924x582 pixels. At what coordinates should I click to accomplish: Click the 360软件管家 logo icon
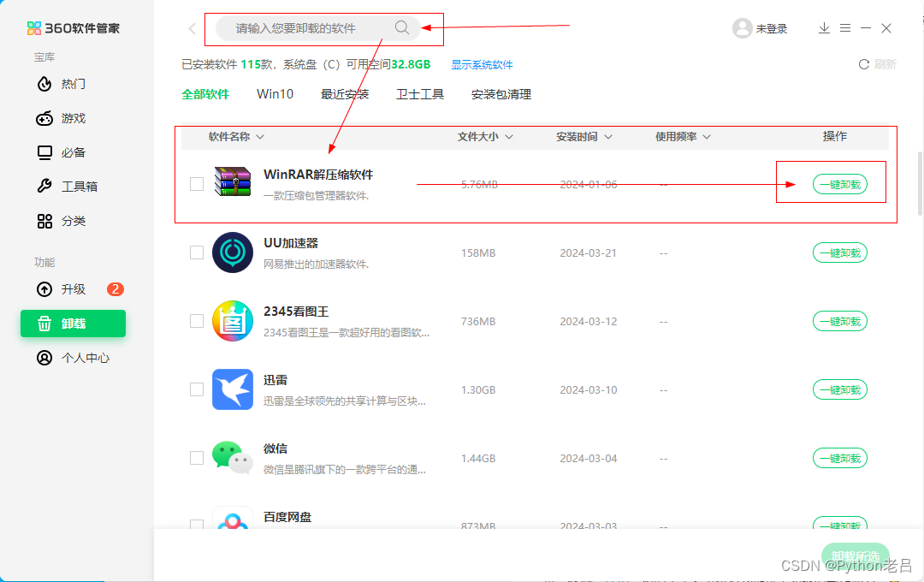[34, 28]
